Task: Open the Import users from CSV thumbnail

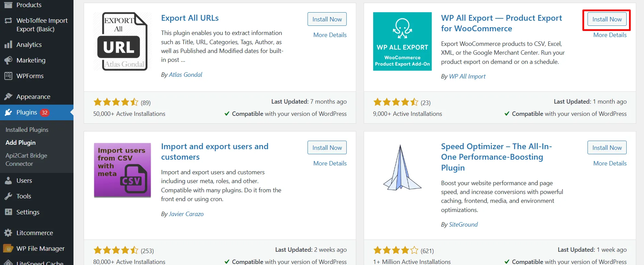Action: 122,170
